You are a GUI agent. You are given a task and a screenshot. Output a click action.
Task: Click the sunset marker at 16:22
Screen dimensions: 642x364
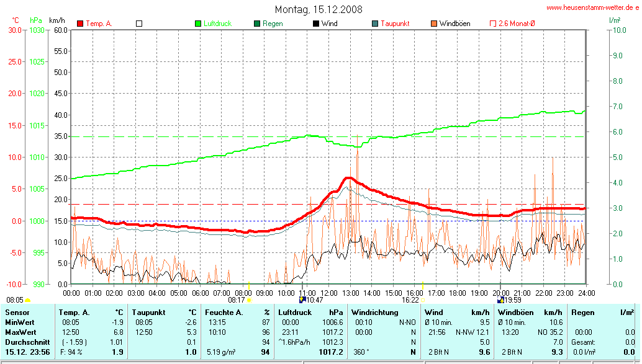[x=423, y=300]
